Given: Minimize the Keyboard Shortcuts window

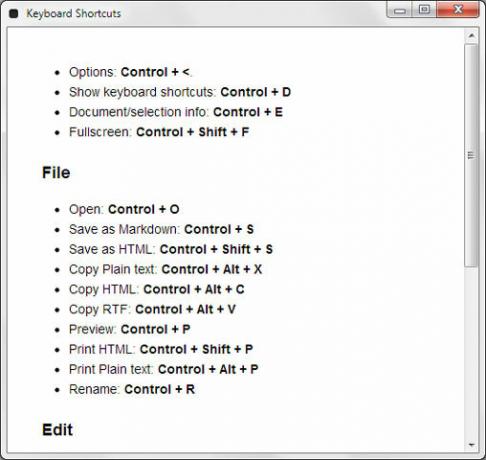Looking at the screenshot, I should click(x=399, y=10).
